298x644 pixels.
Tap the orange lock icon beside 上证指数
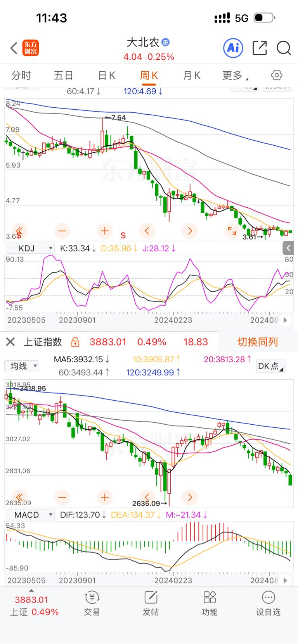coord(75,342)
